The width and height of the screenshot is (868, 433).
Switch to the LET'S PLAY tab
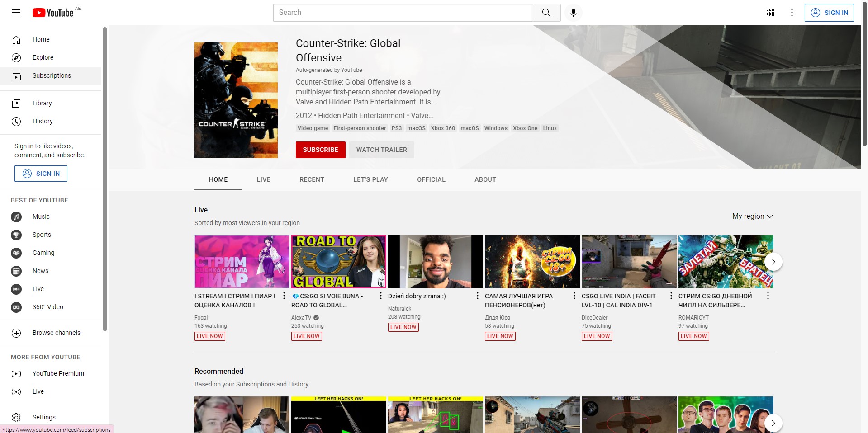point(370,179)
